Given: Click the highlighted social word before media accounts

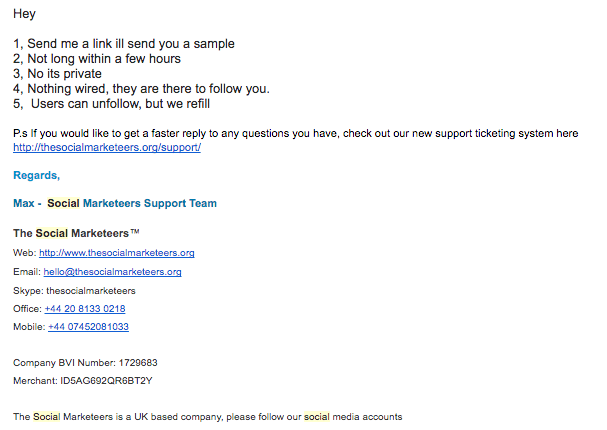Looking at the screenshot, I should point(317,417).
